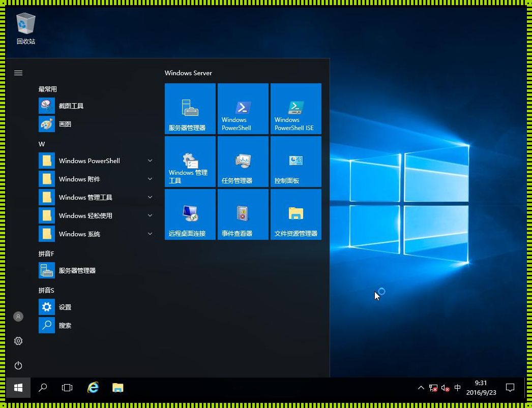The width and height of the screenshot is (532, 408).
Task: Click the 拼音S group header
Action: pyautogui.click(x=46, y=290)
